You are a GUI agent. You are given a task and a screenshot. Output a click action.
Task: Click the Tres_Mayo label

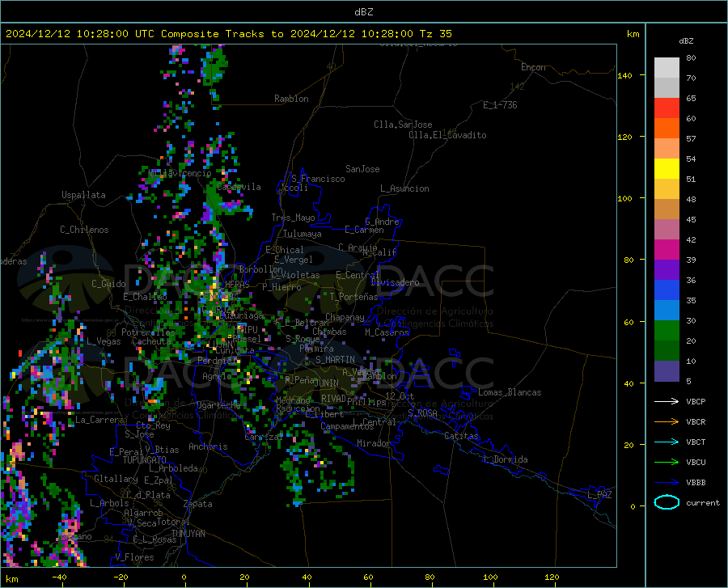pos(293,218)
